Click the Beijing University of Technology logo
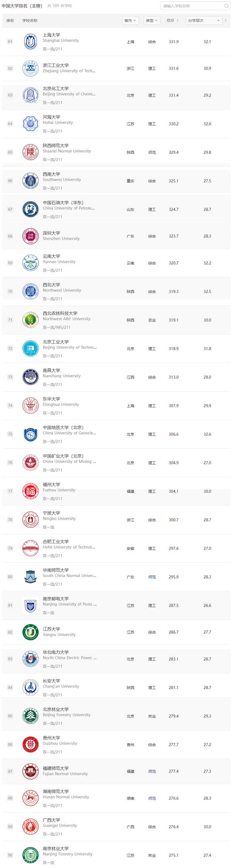The height and width of the screenshot is (868, 232). coord(30,349)
